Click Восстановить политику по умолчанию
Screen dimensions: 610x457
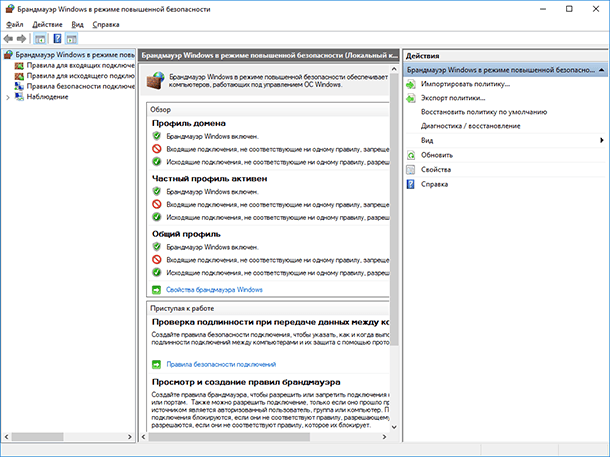tap(484, 112)
